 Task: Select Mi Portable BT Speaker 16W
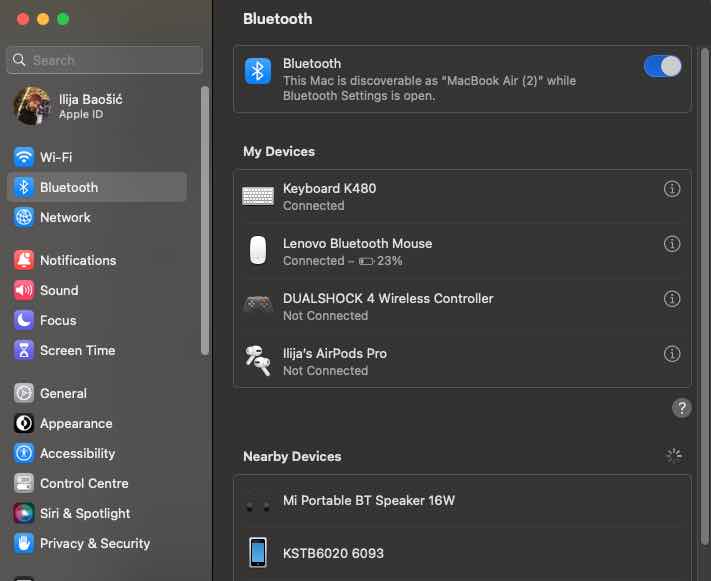click(368, 501)
